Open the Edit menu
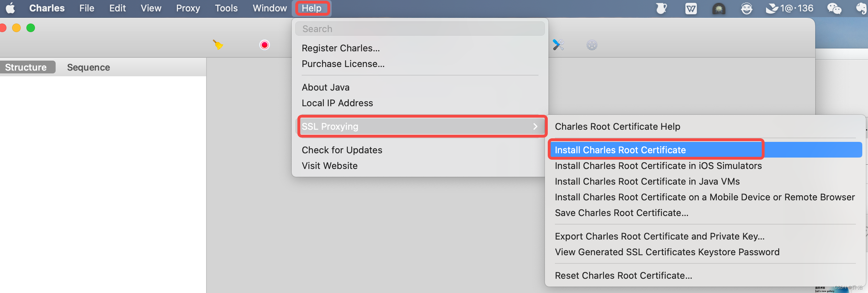This screenshot has height=293, width=868. (117, 8)
